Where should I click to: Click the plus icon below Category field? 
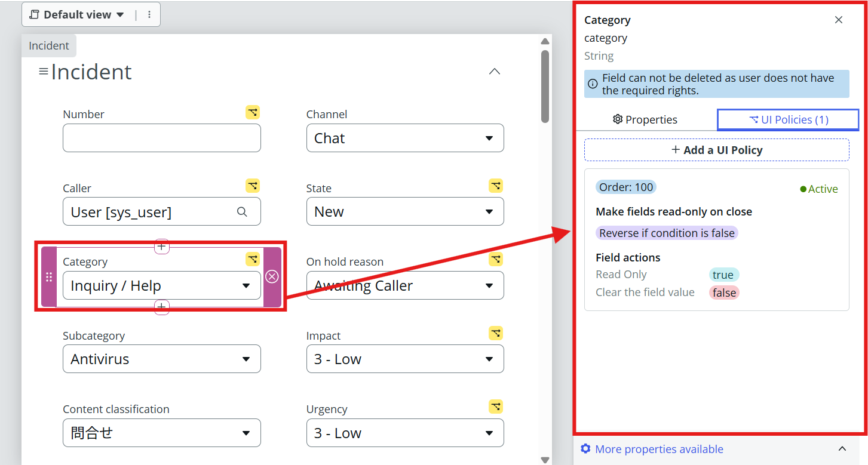click(161, 307)
